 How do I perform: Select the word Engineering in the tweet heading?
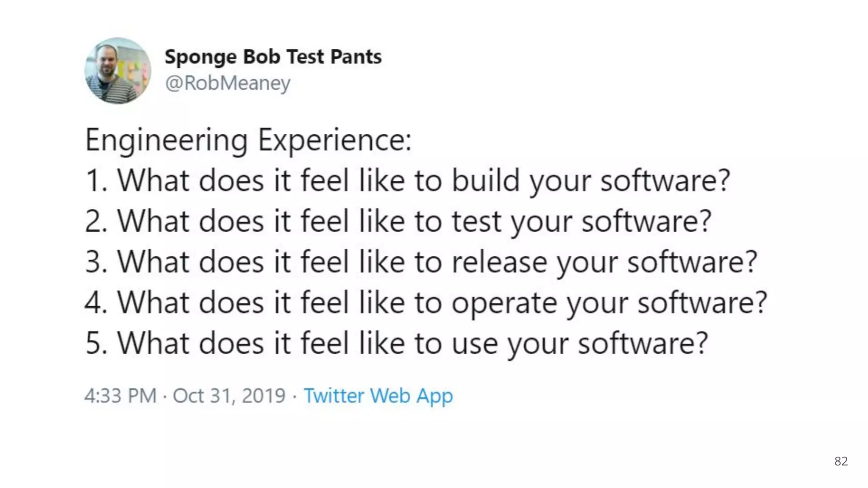tap(166, 141)
